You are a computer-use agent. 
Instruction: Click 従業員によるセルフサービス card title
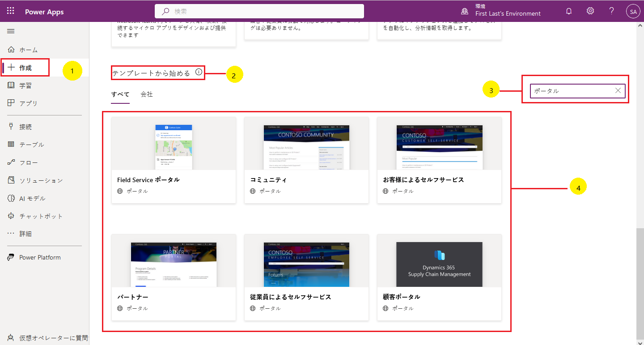tap(290, 297)
